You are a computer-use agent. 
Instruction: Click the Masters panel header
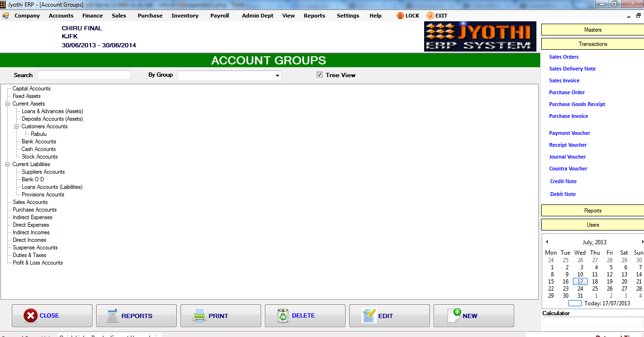point(592,29)
